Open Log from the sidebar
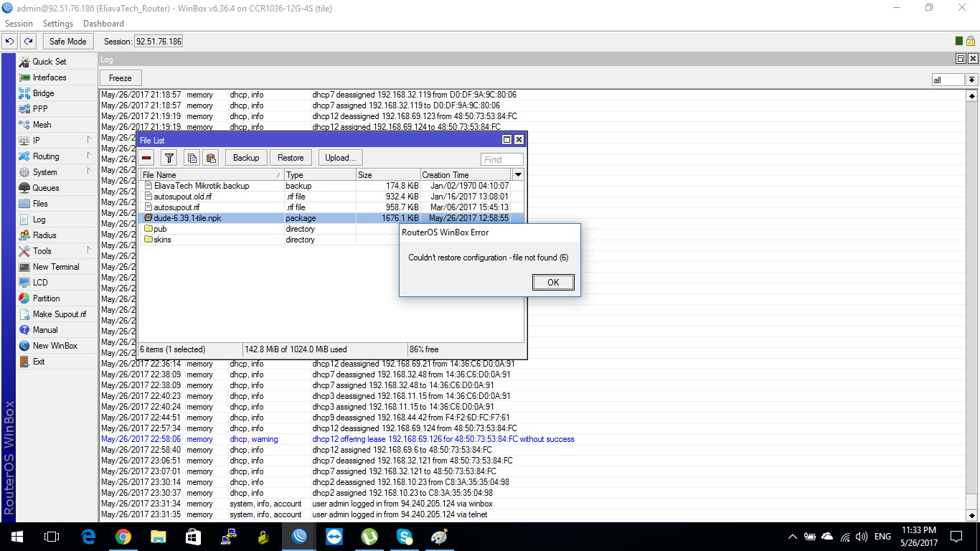 tap(39, 220)
